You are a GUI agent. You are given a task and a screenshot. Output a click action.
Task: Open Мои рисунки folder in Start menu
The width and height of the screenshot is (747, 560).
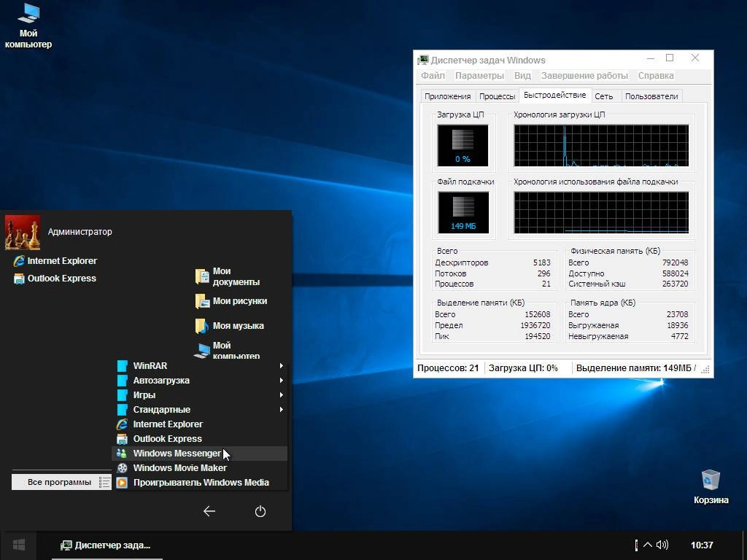[x=231, y=301]
